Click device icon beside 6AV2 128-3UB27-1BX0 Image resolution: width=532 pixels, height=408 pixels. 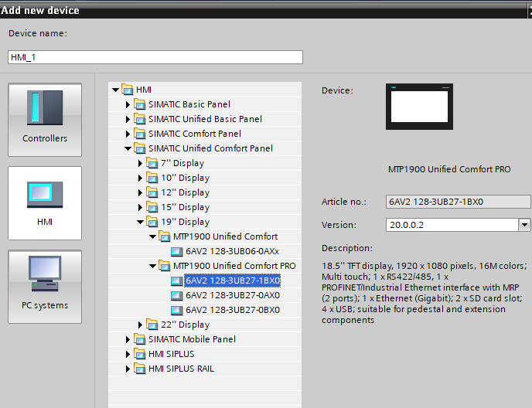pyautogui.click(x=176, y=280)
